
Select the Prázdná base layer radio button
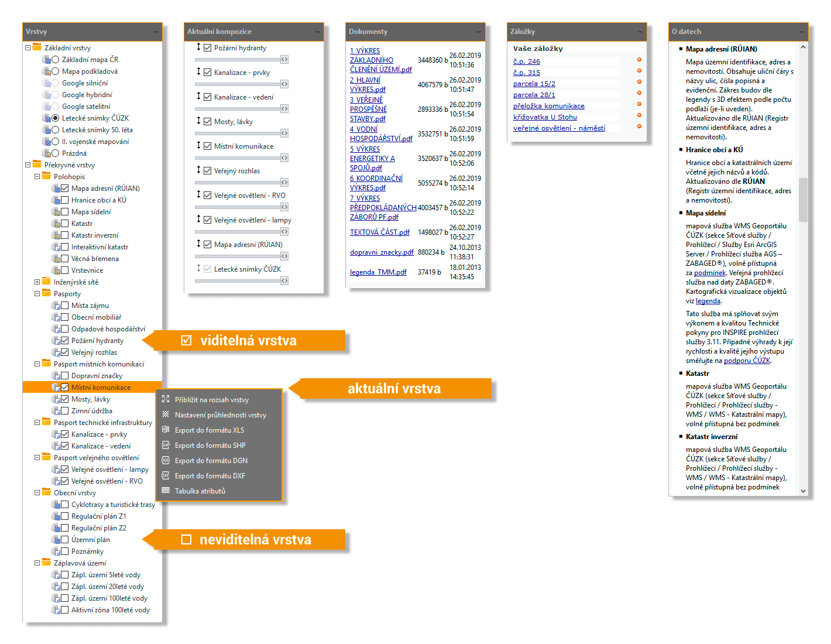pos(56,153)
